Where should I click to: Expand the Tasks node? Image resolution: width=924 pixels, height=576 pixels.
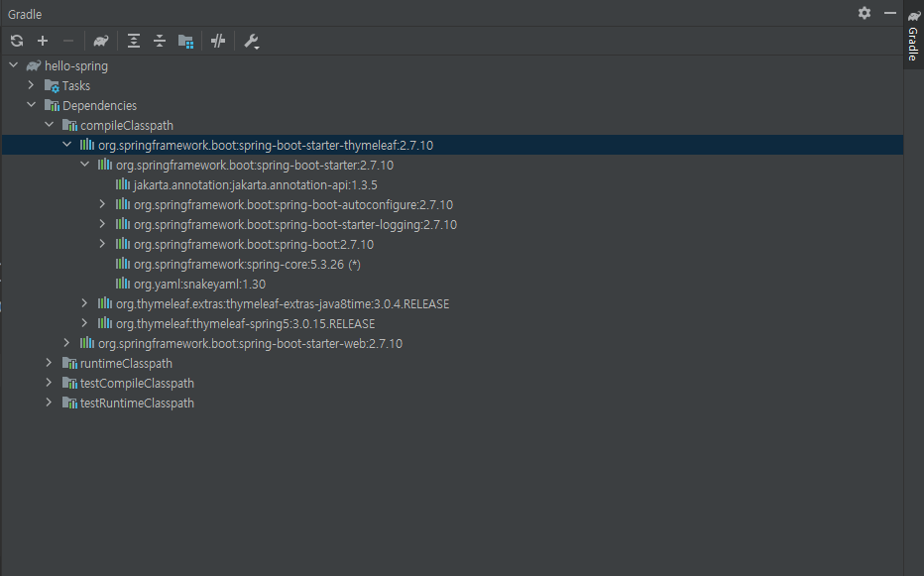[32, 85]
